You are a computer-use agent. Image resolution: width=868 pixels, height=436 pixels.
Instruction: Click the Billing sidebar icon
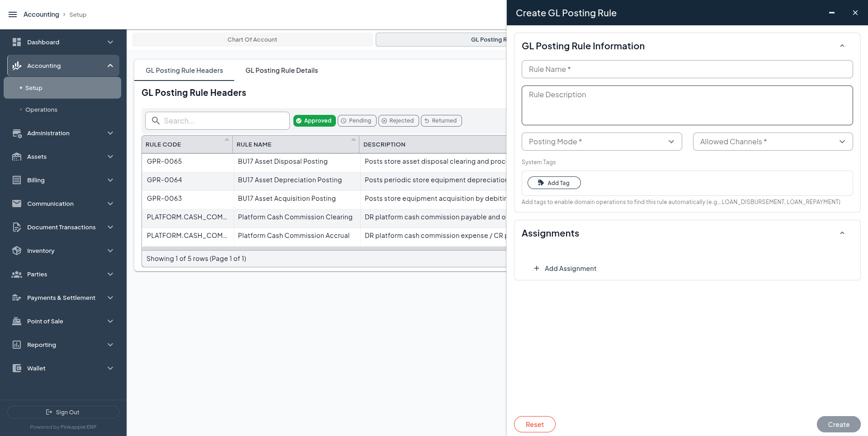coord(17,180)
